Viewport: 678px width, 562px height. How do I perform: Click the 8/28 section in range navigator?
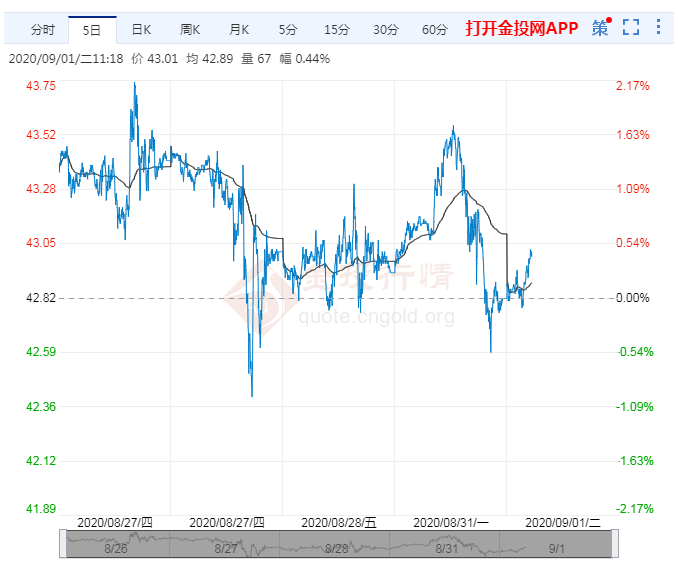point(336,549)
